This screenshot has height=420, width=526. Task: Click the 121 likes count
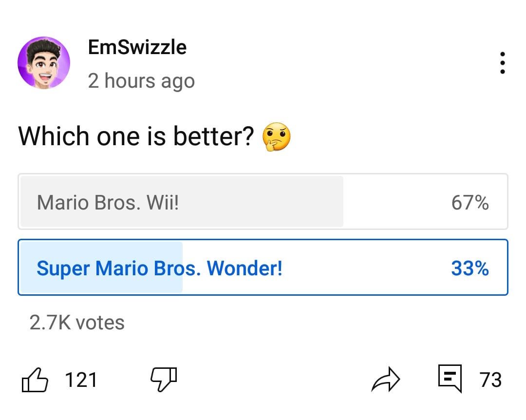click(x=81, y=380)
